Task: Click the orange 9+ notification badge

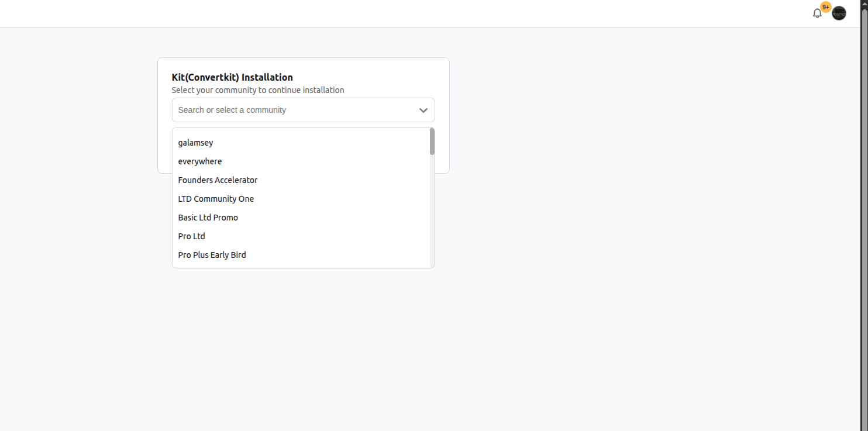Action: [825, 7]
